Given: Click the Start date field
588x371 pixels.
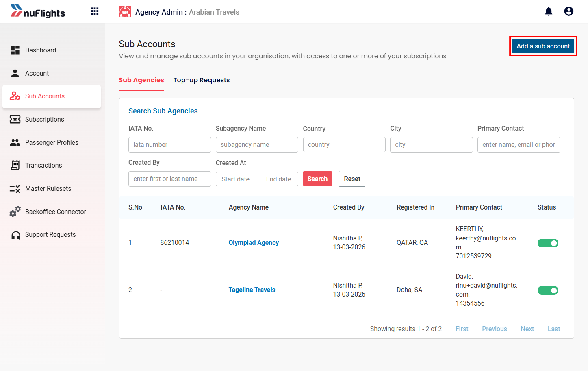Looking at the screenshot, I should click(x=236, y=179).
